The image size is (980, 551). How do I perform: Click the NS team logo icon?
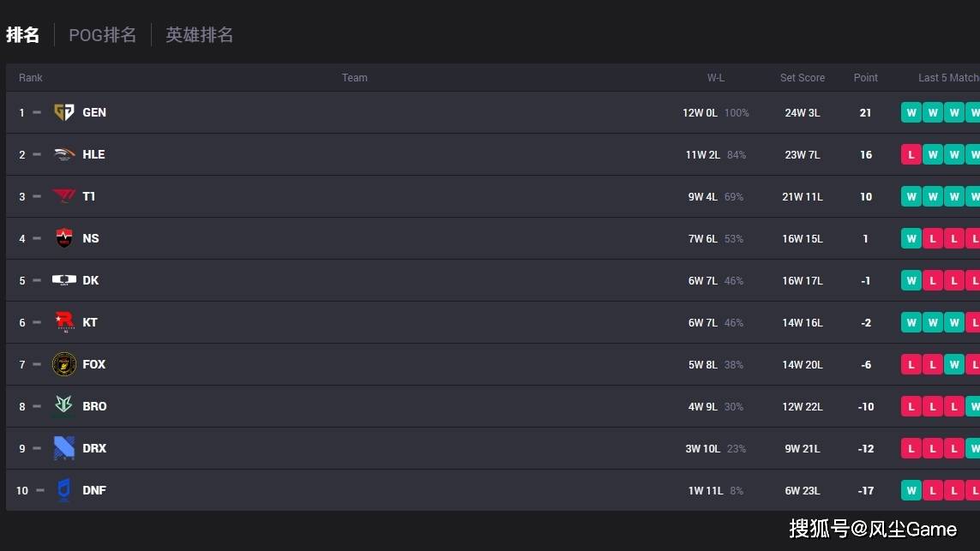[63, 238]
